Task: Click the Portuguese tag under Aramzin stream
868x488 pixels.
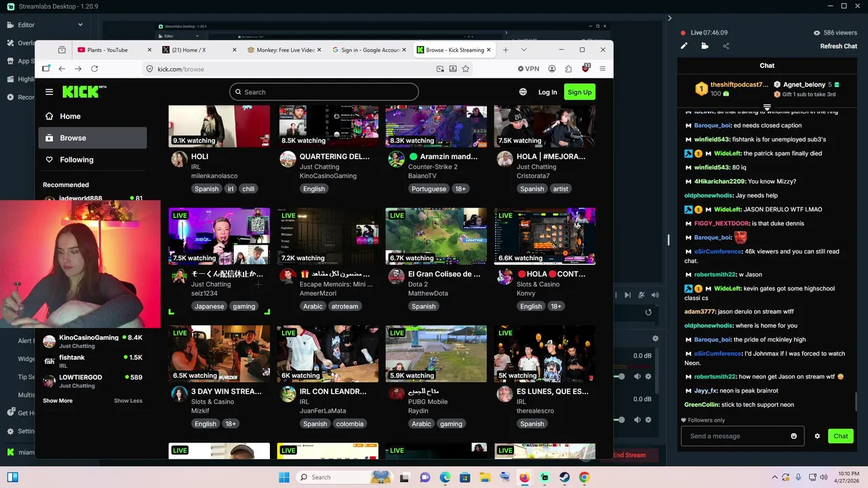Action: coord(429,189)
